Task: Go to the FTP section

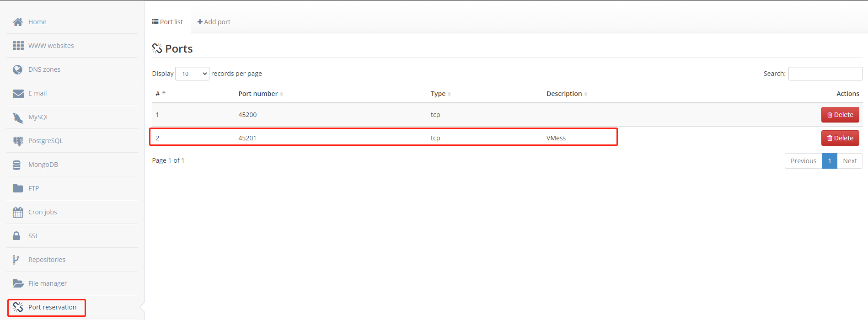Action: click(x=33, y=188)
